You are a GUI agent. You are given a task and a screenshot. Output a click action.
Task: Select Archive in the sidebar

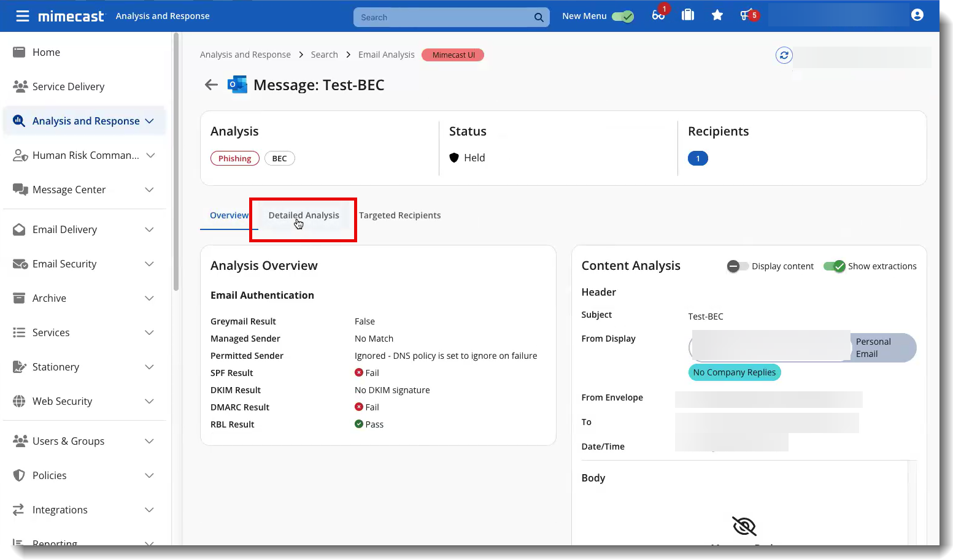(49, 298)
